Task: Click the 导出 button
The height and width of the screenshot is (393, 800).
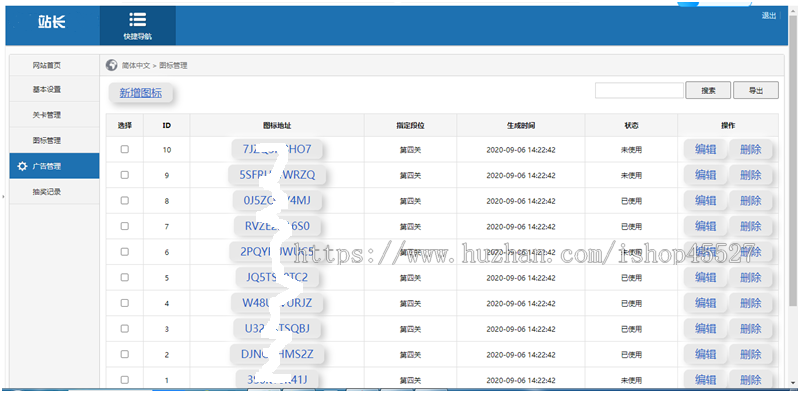Action: pyautogui.click(x=756, y=90)
